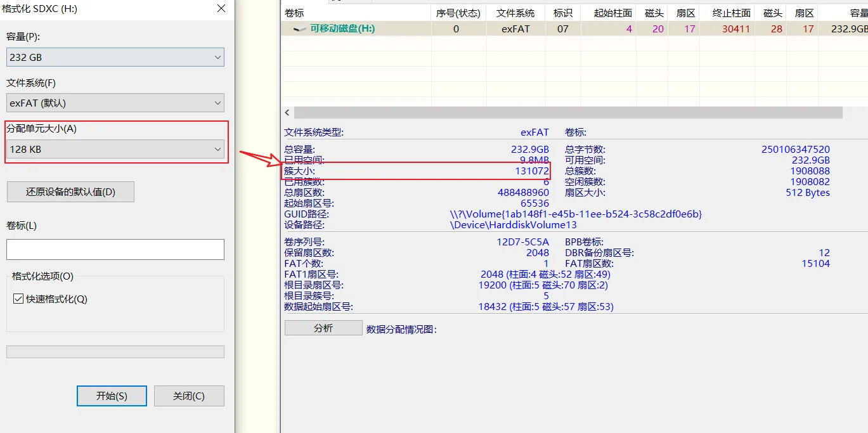Sort by the 文件系统 column header

(x=515, y=13)
